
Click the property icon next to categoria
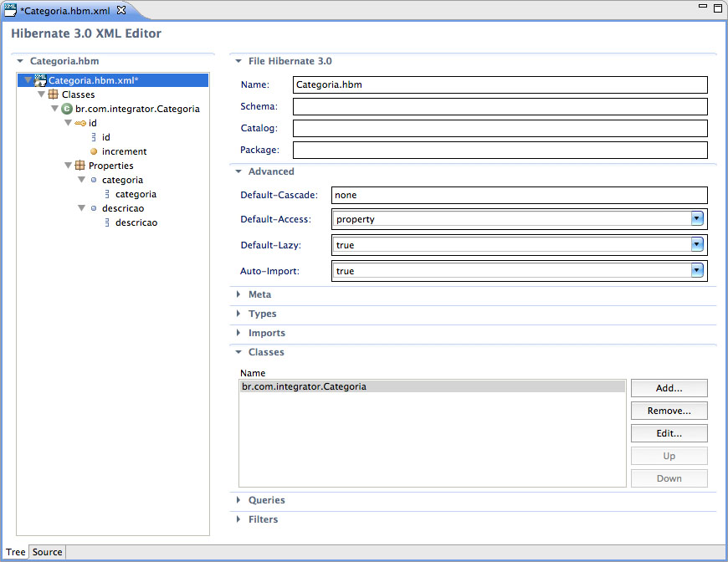(x=94, y=180)
